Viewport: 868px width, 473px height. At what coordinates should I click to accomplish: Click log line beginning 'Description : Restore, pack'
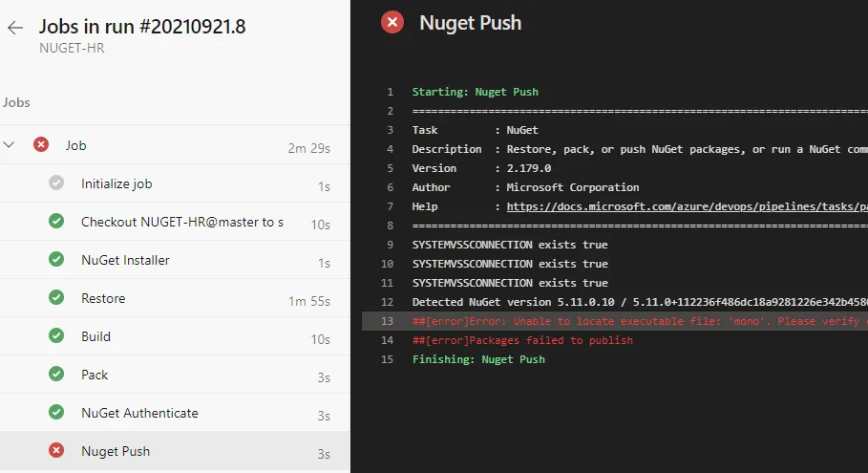[x=640, y=149]
